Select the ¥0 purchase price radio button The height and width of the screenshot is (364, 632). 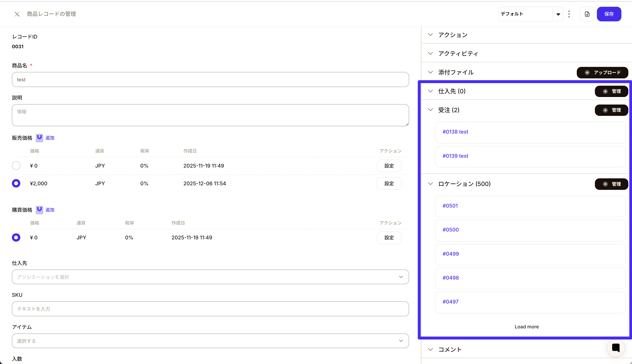pyautogui.click(x=16, y=238)
